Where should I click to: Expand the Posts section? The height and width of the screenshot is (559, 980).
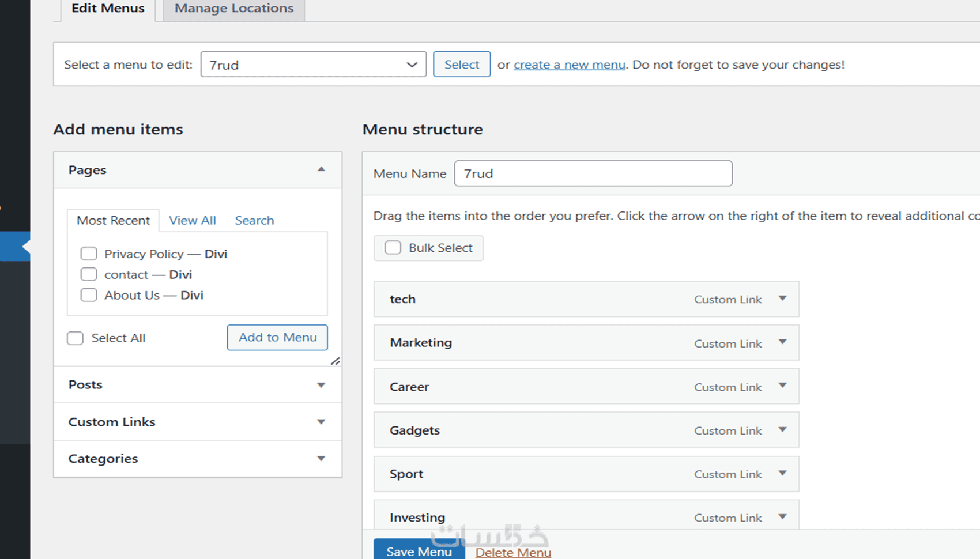(321, 385)
